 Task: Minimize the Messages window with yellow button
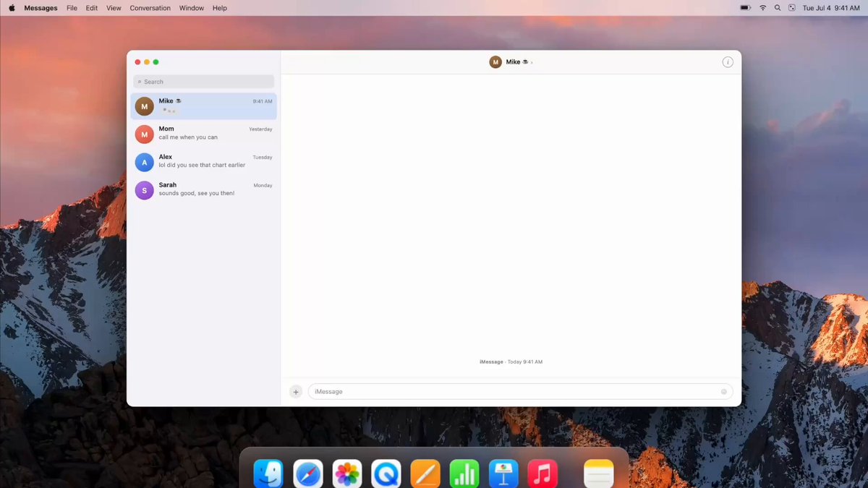[x=147, y=62]
